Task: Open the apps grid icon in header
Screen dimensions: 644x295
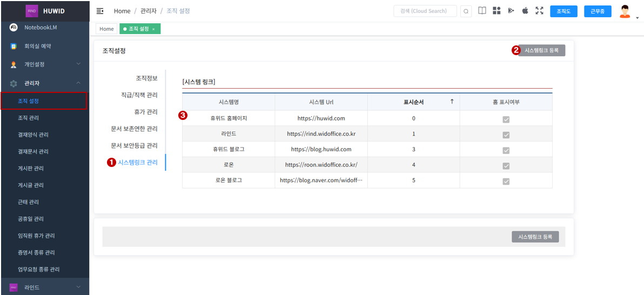Action: tap(497, 11)
